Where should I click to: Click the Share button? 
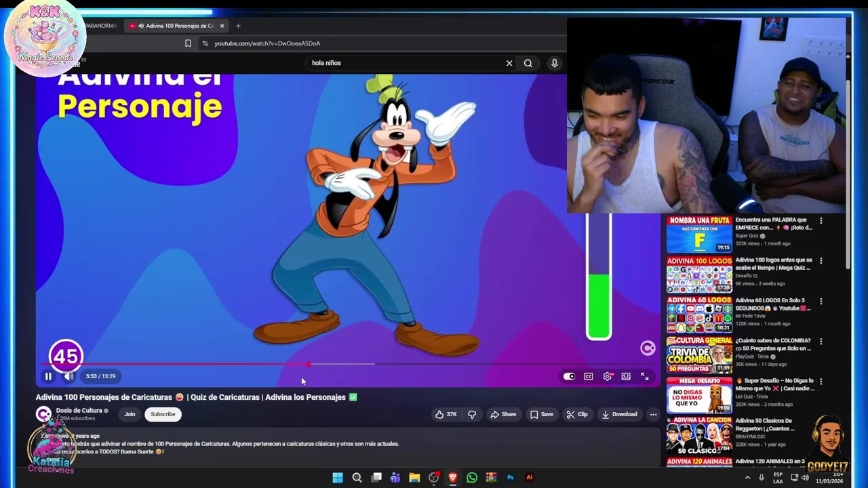(x=503, y=414)
